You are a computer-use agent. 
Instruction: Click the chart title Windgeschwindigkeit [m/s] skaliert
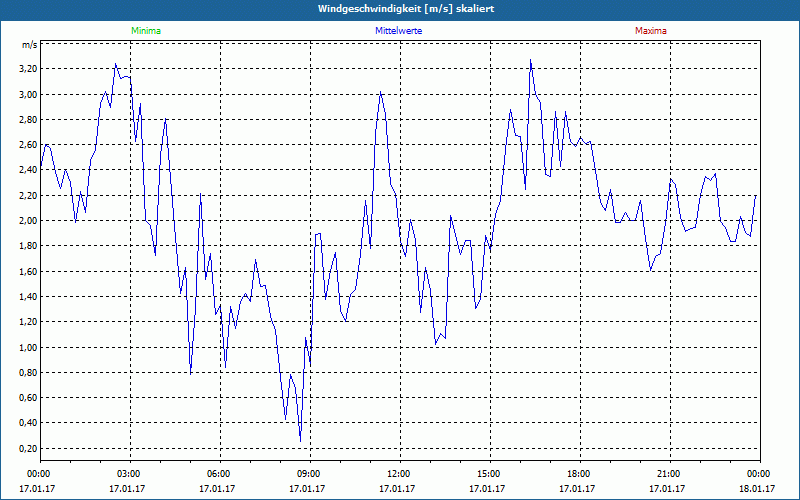406,9
